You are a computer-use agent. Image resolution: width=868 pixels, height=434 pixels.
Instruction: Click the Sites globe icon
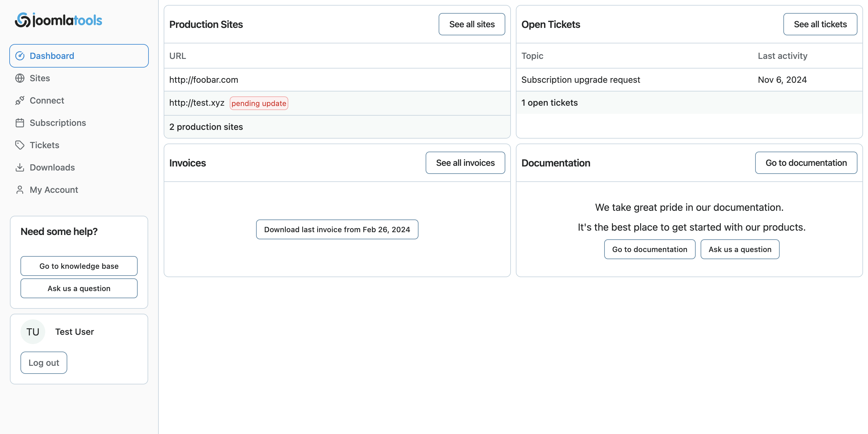pyautogui.click(x=20, y=78)
